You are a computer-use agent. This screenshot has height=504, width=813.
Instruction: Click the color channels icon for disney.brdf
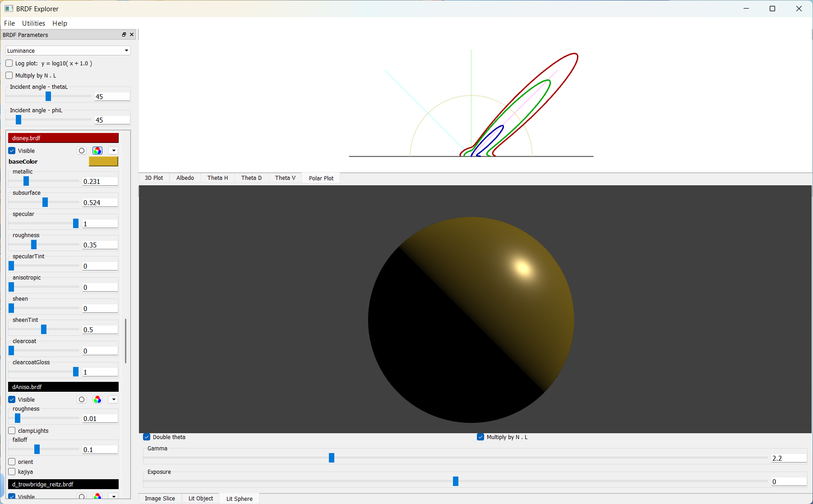point(97,151)
